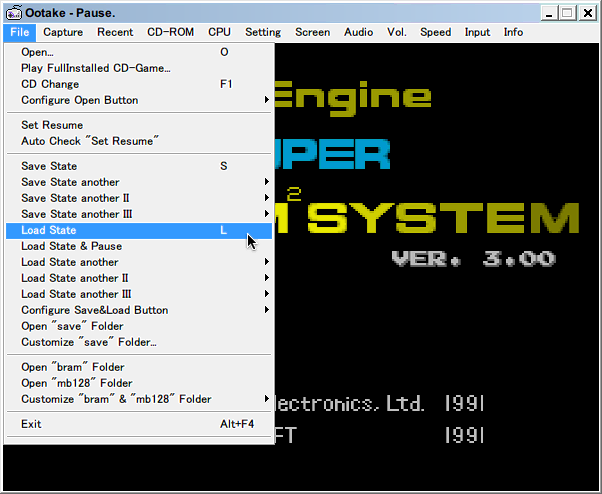Expand Configure Open Button submenu

139,101
